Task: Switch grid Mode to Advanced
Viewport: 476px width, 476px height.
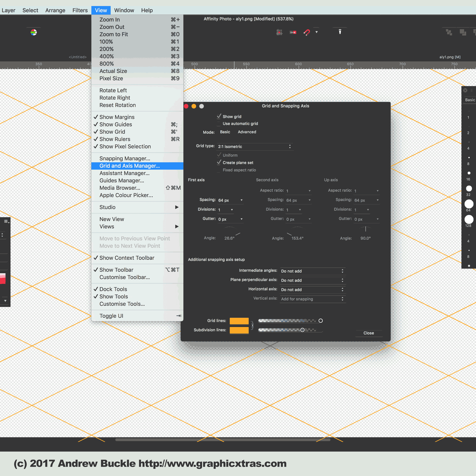Action: tap(247, 132)
